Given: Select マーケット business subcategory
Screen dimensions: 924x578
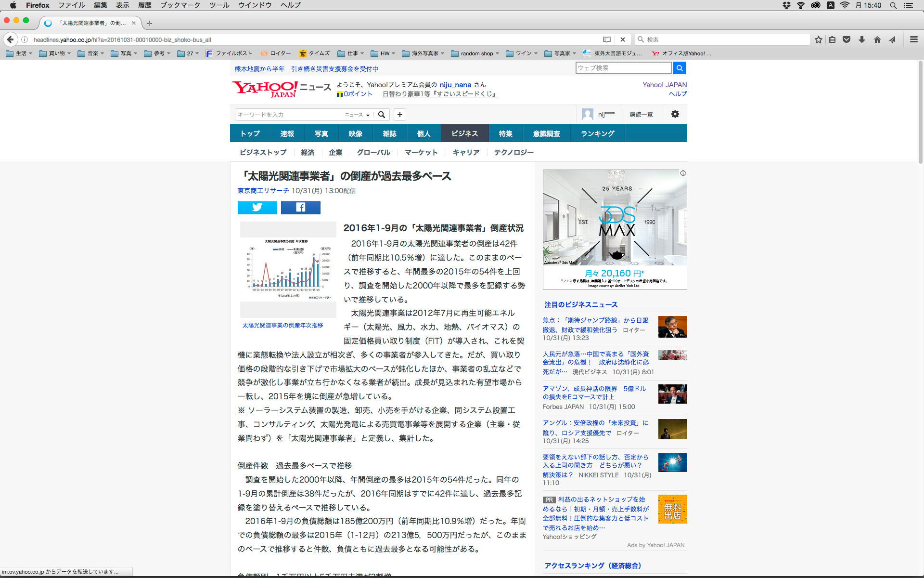Looking at the screenshot, I should coord(421,152).
